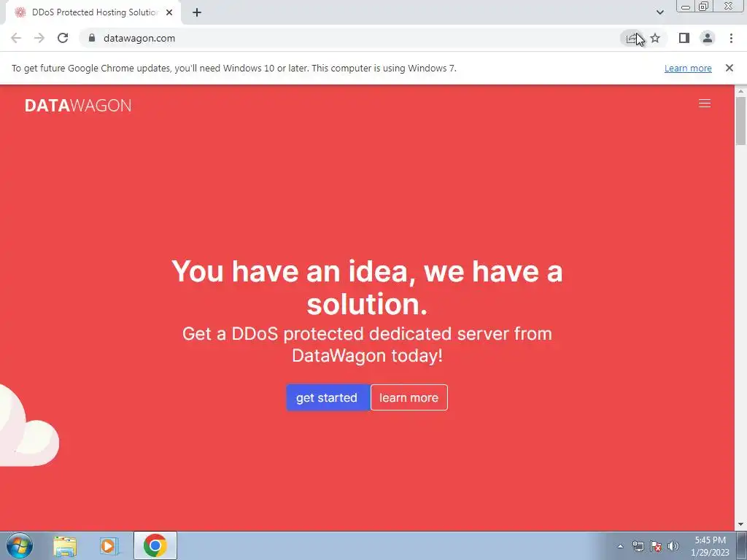Click the lock site info icon
This screenshot has height=560, width=747.
[92, 38]
